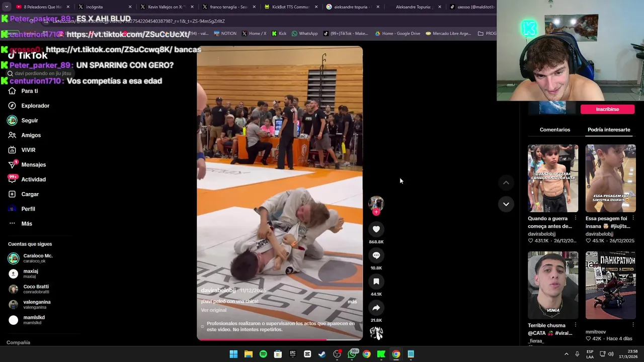Open the davirabelobjj profile link
The width and height of the screenshot is (644, 362).
(x=218, y=291)
